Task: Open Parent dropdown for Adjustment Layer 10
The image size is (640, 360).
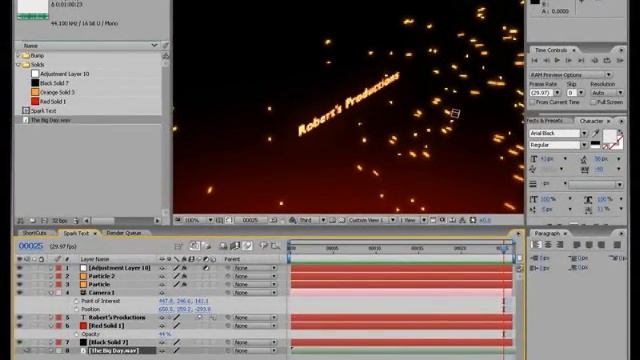Action: pos(255,268)
